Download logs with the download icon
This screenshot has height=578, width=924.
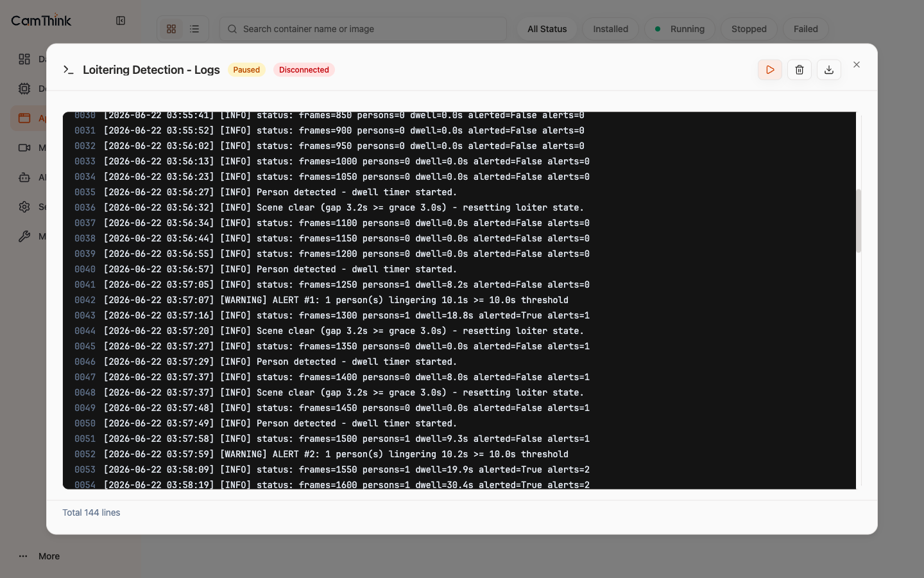pos(829,70)
